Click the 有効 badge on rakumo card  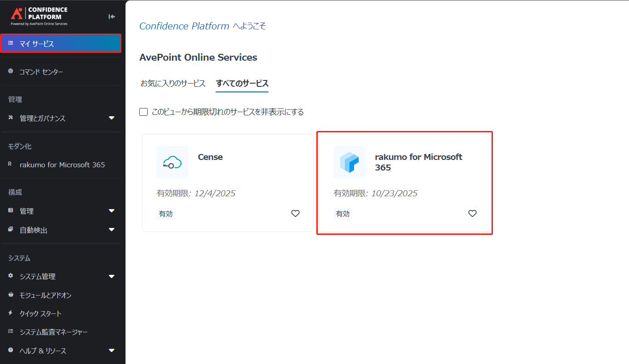point(343,214)
